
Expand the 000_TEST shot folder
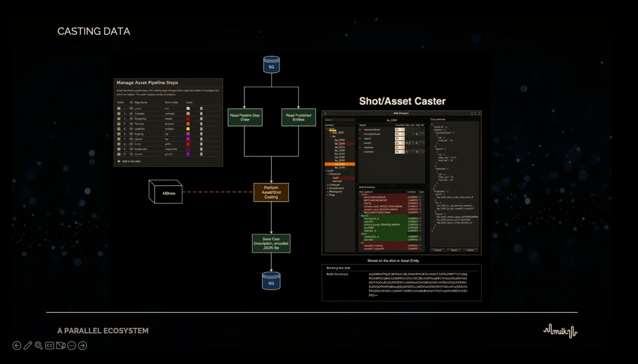point(331,133)
